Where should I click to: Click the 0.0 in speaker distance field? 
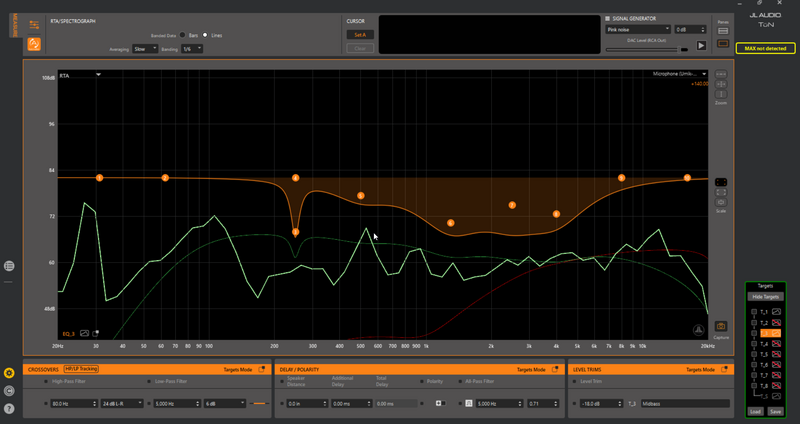click(x=307, y=404)
